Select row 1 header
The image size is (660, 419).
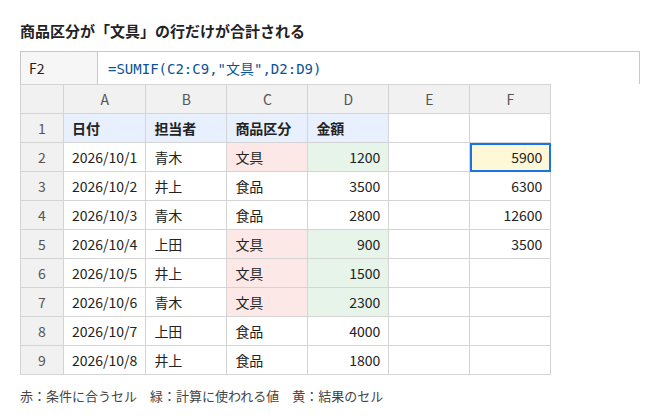click(42, 128)
